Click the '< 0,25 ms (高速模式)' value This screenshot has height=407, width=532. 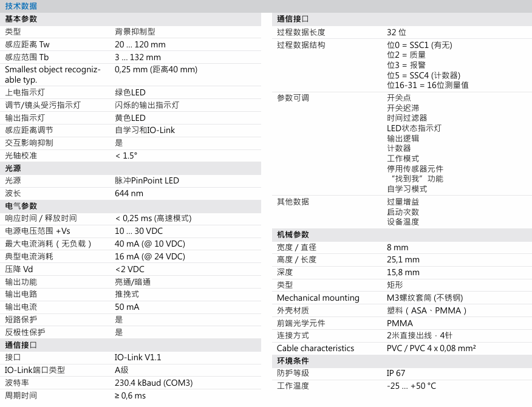154,218
